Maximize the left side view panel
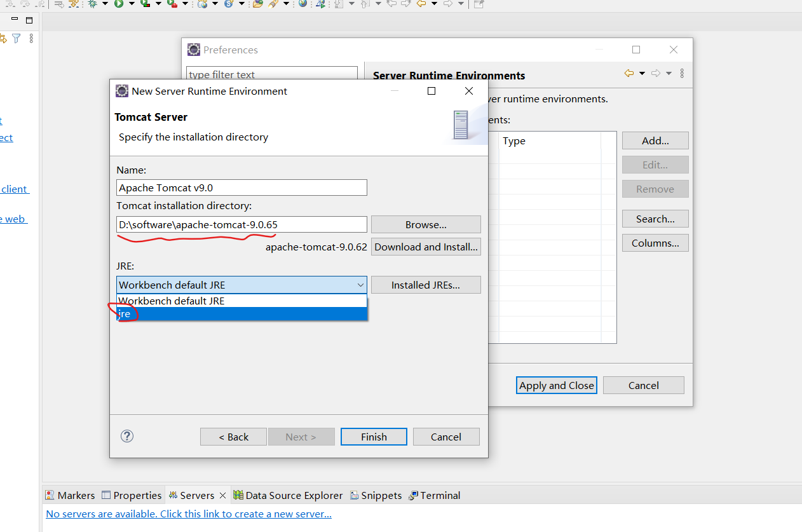Viewport: 802px width, 532px height. 29,20
